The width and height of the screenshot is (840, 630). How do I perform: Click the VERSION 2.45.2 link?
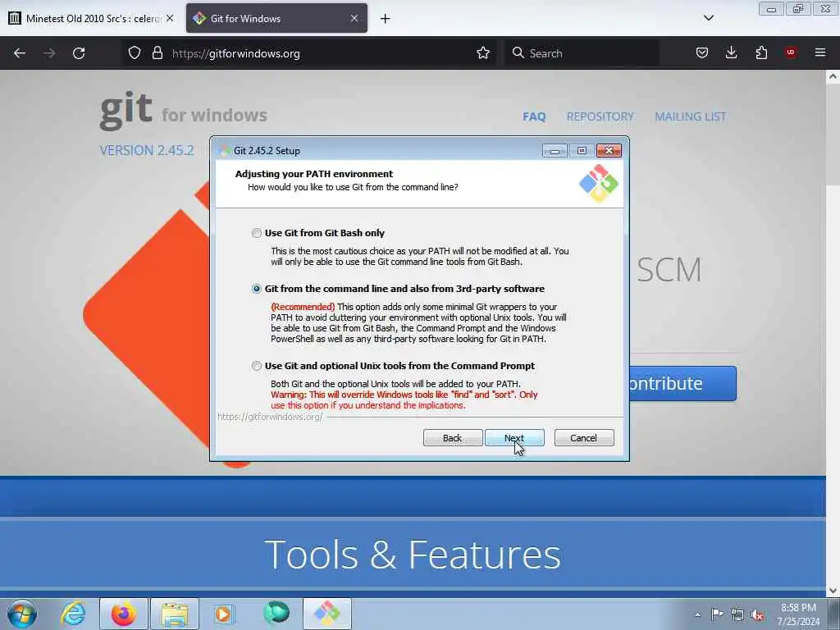[147, 151]
